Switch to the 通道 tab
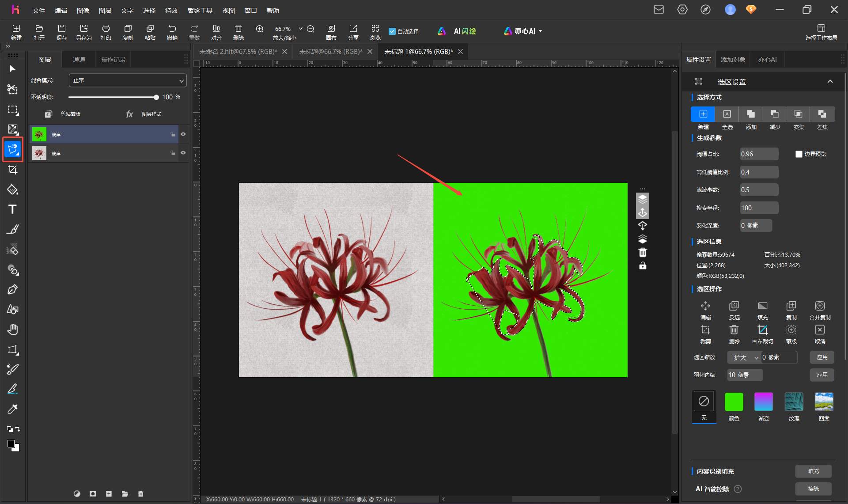The width and height of the screenshot is (848, 504). (x=79, y=60)
